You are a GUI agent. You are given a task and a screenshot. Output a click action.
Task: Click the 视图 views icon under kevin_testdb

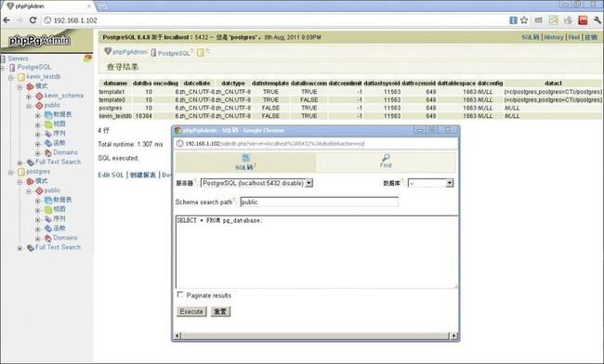pos(48,124)
